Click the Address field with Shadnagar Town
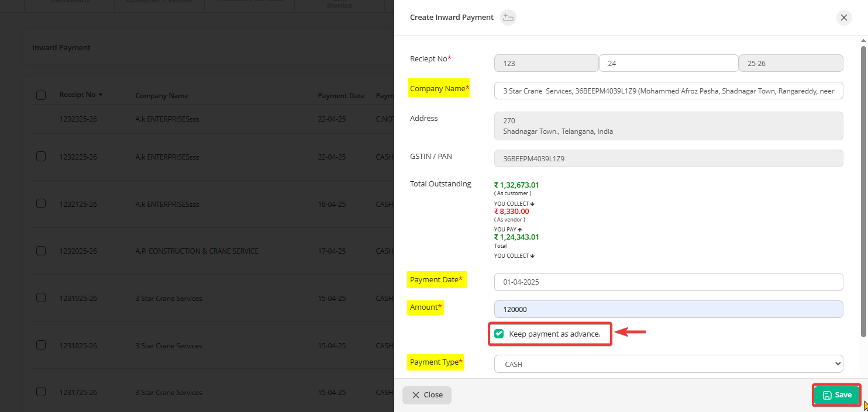868x412 pixels. click(x=669, y=126)
